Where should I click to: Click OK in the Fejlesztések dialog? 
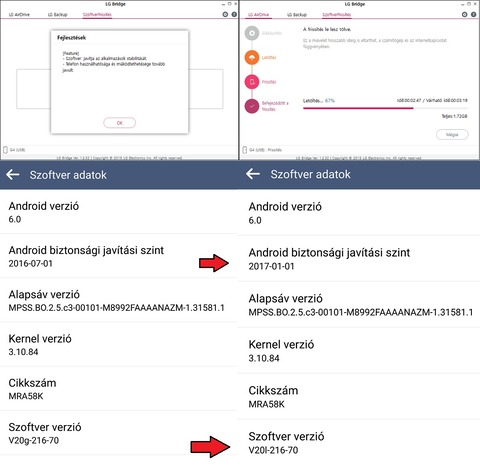pos(119,123)
